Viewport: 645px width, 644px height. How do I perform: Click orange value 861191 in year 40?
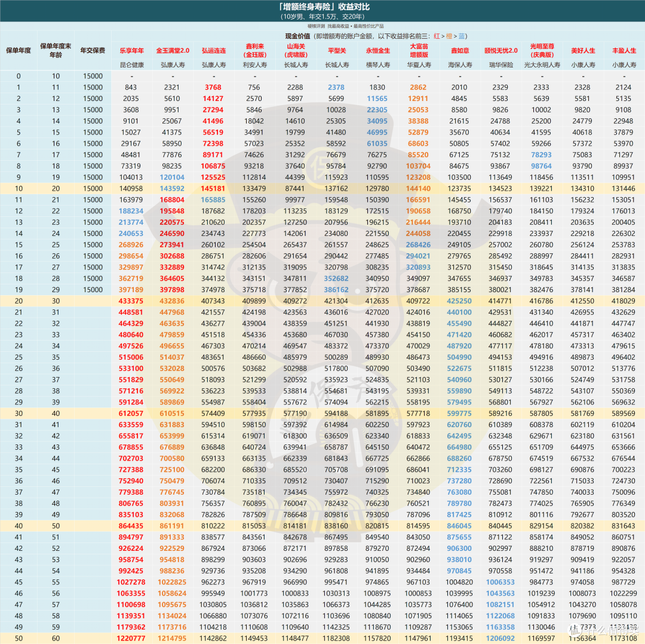(172, 526)
